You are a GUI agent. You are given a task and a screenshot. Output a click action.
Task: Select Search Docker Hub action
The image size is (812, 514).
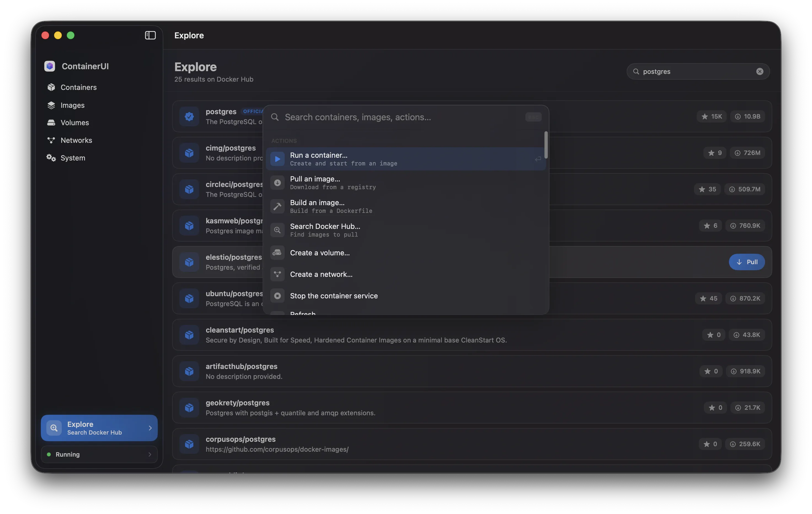point(406,230)
